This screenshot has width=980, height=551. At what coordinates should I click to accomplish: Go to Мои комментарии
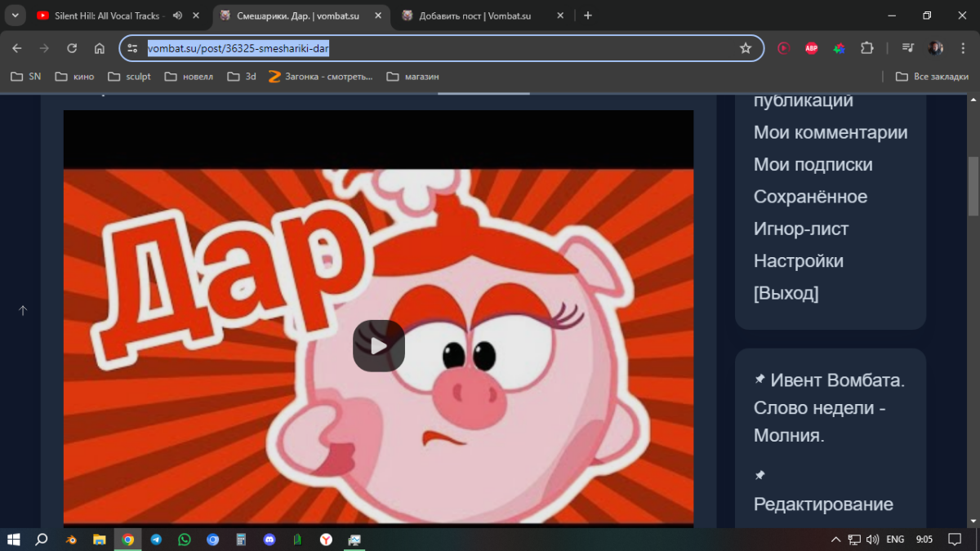pos(831,132)
